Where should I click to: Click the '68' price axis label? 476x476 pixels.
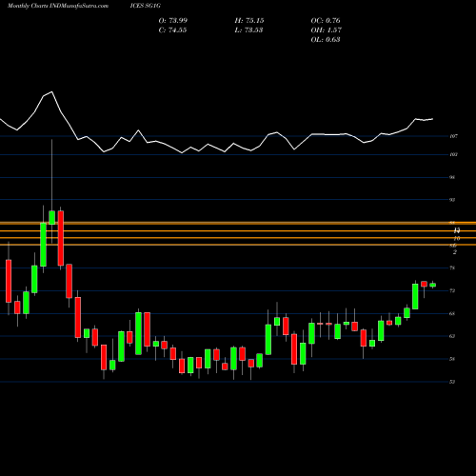(452, 313)
